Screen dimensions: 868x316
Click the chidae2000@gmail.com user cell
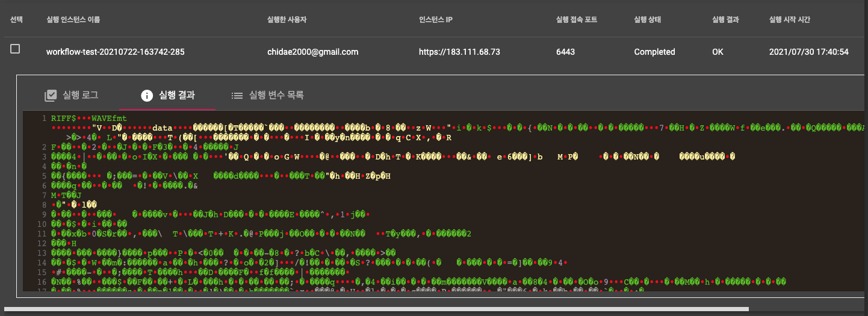[x=313, y=52]
